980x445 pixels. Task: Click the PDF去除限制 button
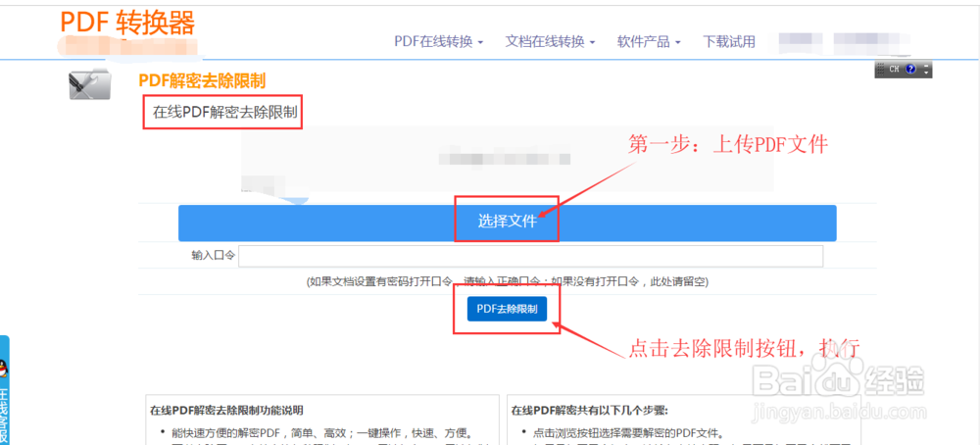click(507, 309)
